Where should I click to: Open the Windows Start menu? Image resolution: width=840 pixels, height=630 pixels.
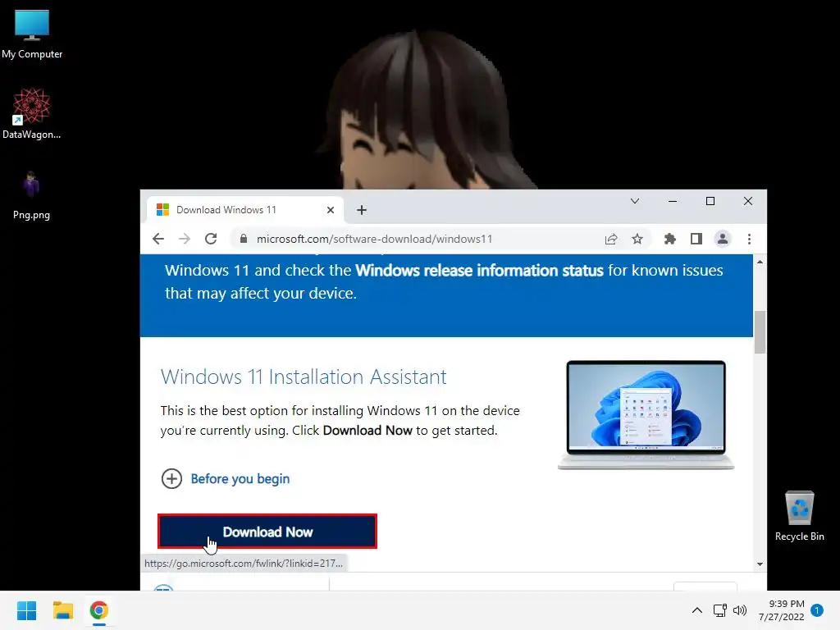click(x=27, y=610)
